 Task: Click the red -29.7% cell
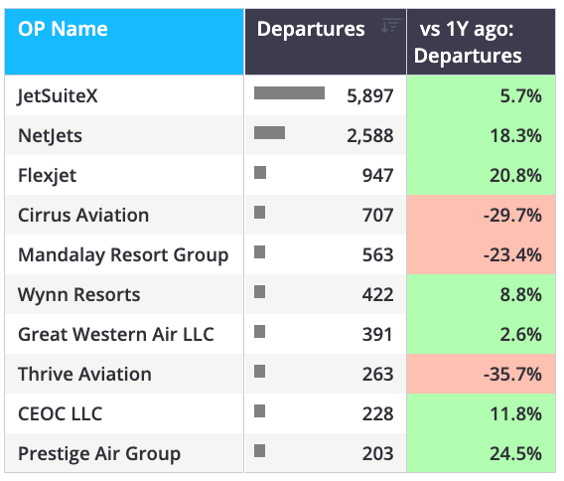pyautogui.click(x=481, y=215)
